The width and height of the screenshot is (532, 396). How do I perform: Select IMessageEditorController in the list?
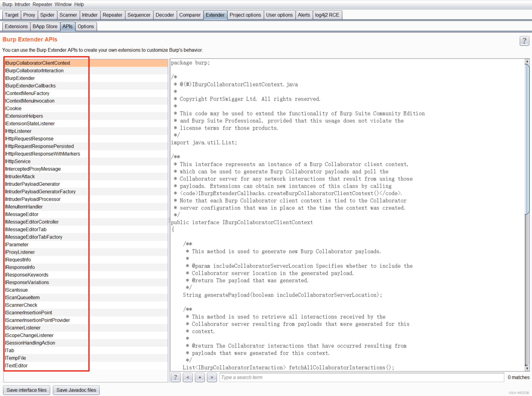pyautogui.click(x=86, y=222)
